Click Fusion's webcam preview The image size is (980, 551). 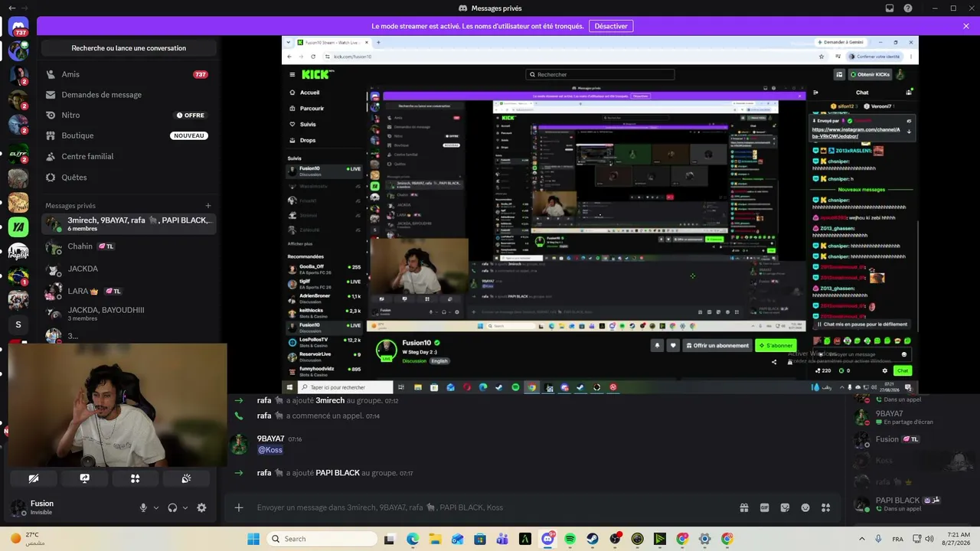(x=118, y=405)
